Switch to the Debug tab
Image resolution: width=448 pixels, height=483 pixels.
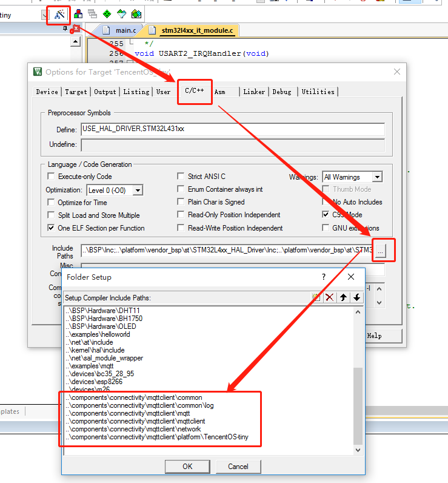coord(282,92)
